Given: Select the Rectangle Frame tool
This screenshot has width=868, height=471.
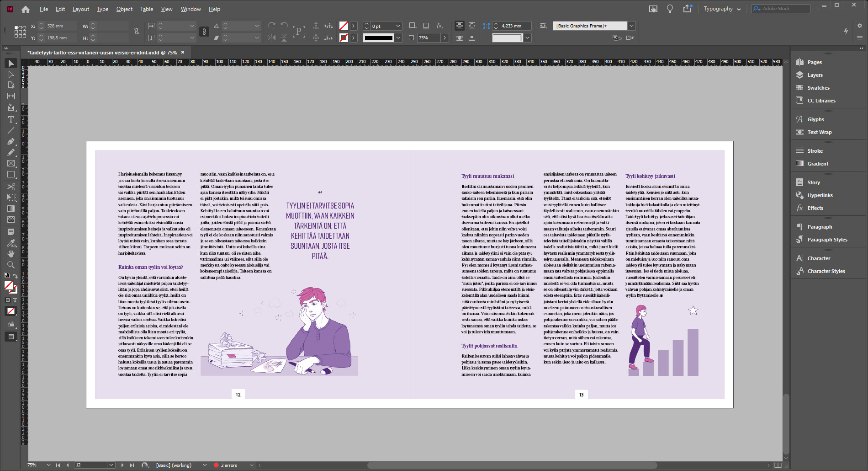Looking at the screenshot, I should [11, 163].
